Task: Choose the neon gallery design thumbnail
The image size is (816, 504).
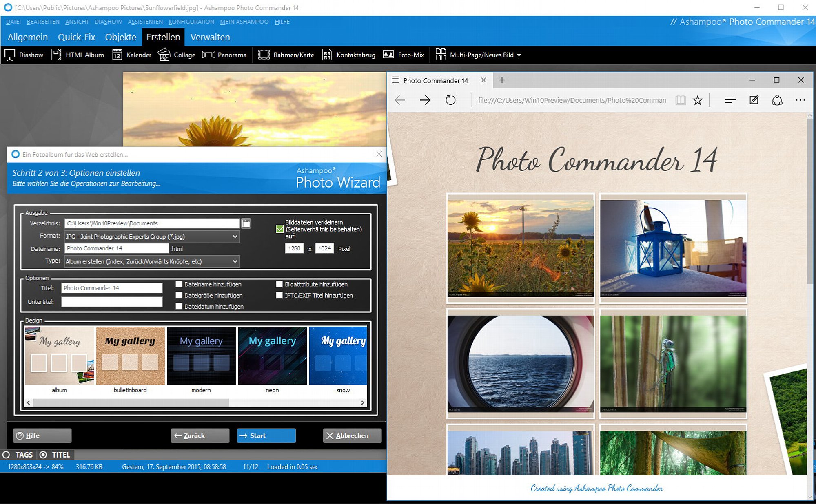Action: click(272, 360)
